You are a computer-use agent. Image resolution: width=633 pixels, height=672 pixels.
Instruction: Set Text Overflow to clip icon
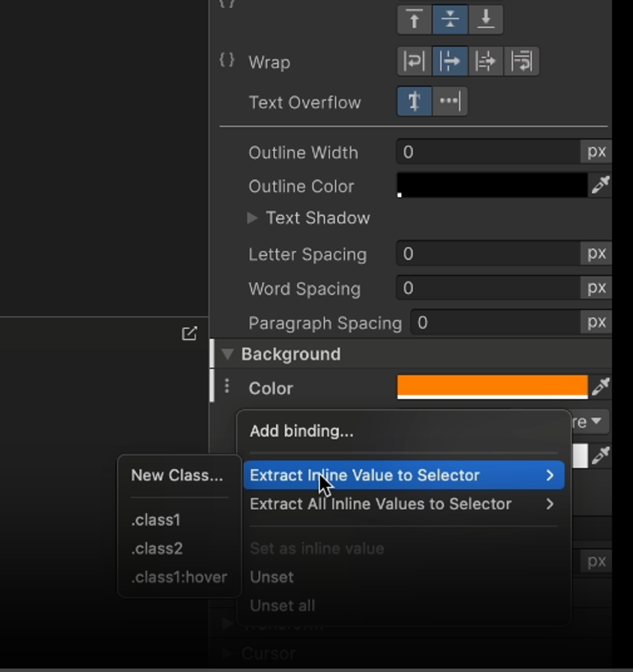[414, 102]
